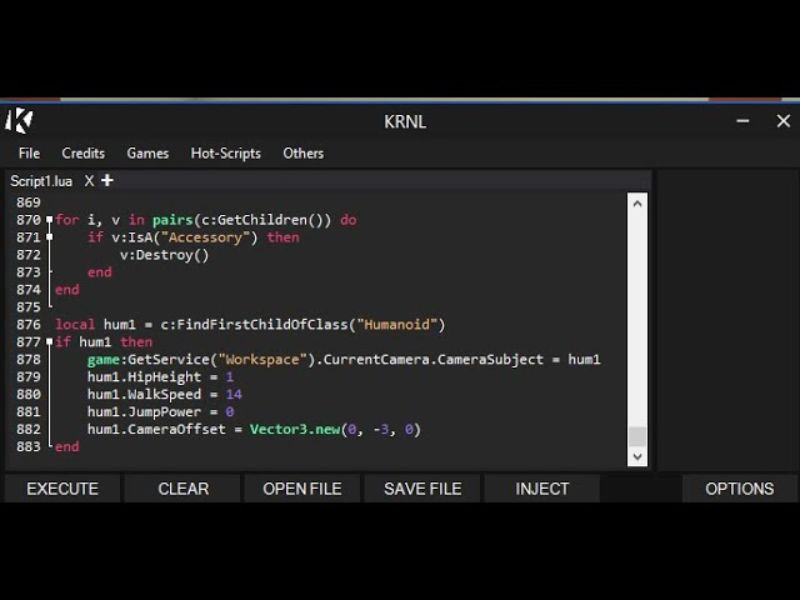Click the local keyword on line 876
This screenshot has height=600, width=800.
click(75, 324)
